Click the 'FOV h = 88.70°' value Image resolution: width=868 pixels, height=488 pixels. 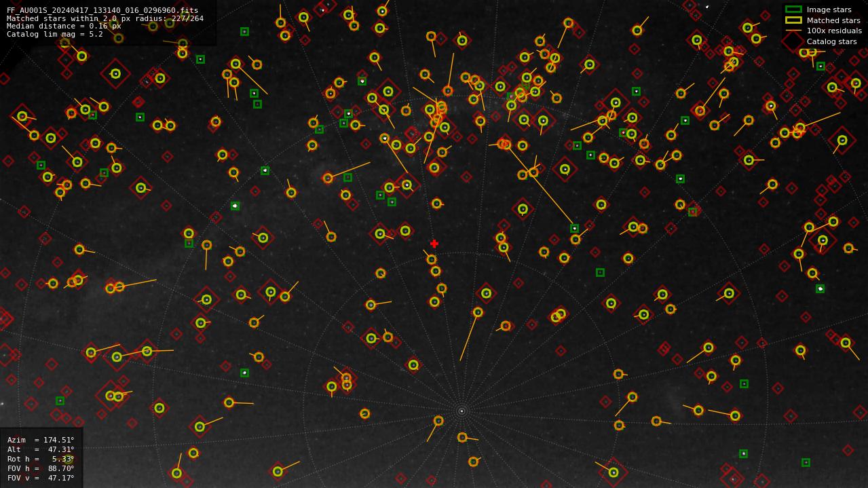tap(41, 468)
